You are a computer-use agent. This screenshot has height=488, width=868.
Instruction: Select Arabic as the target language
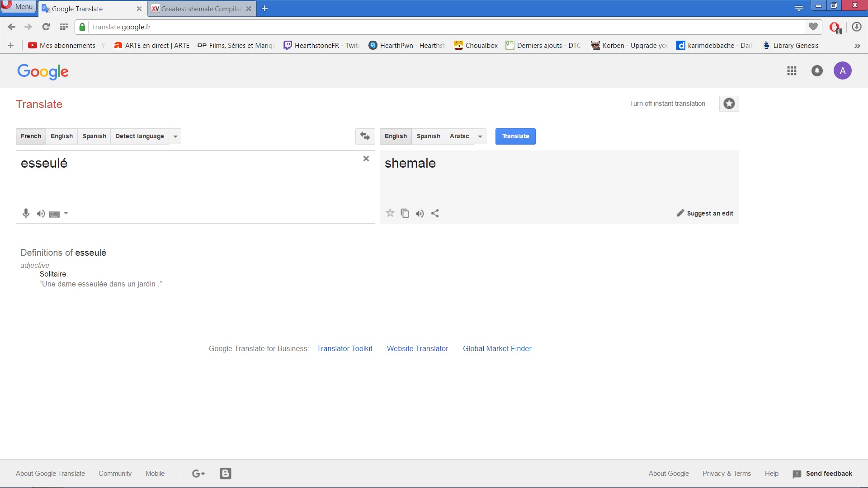(x=459, y=136)
